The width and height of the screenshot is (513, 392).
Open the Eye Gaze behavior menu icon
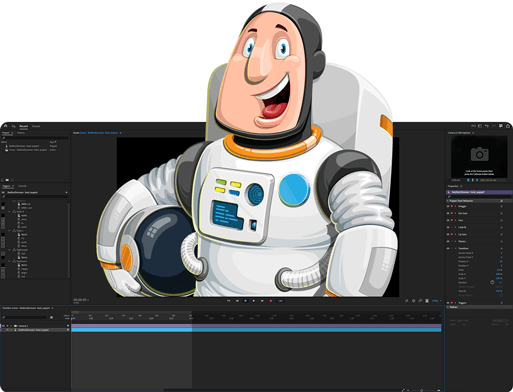pos(501,213)
